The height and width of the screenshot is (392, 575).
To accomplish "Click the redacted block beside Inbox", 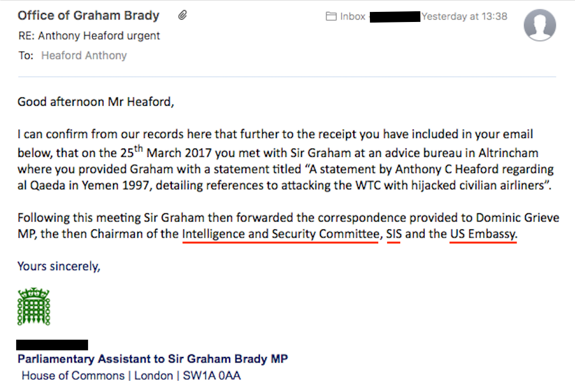I will coord(395,17).
